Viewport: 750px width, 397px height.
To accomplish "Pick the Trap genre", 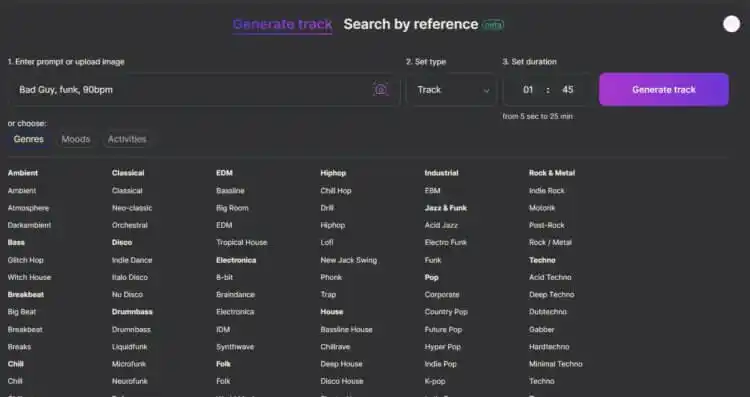I will [x=328, y=295].
